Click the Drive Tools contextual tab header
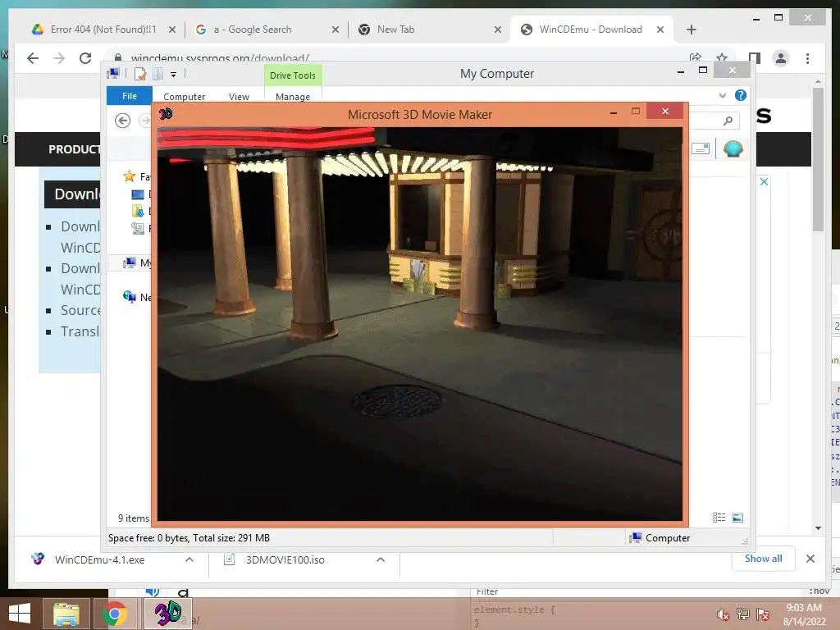This screenshot has height=630, width=840. click(x=293, y=75)
